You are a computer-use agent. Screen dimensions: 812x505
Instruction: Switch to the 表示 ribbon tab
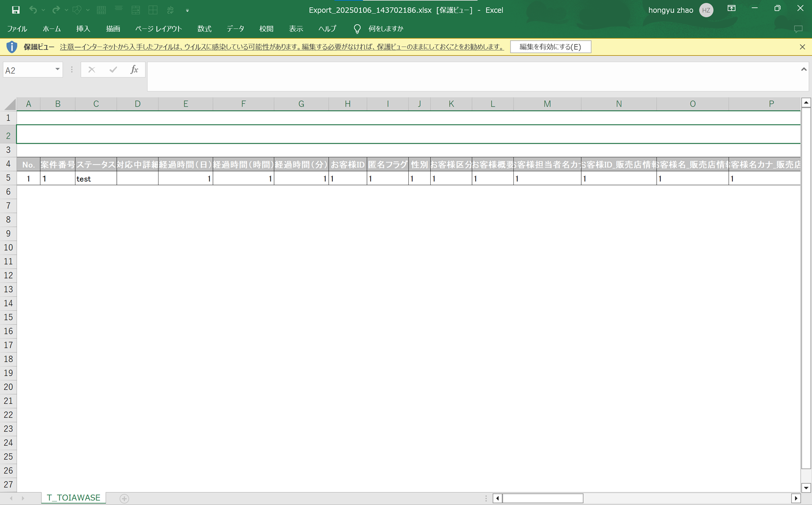coord(296,29)
